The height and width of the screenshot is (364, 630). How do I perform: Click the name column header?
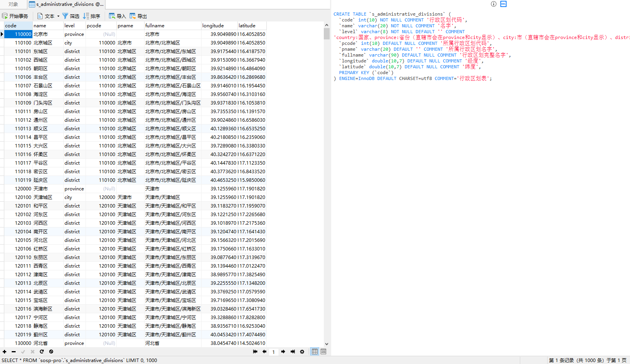tap(48, 26)
